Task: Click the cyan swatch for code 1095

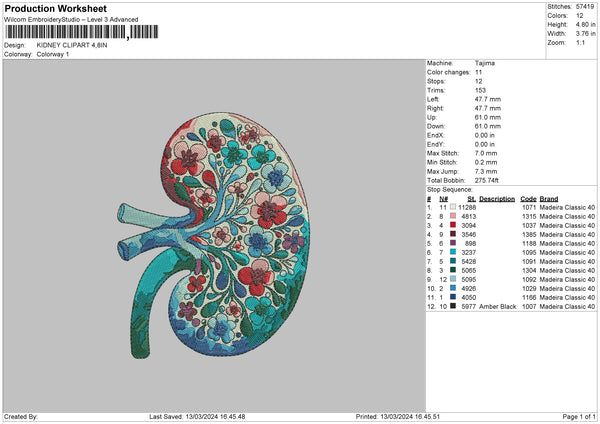Action: pos(453,252)
